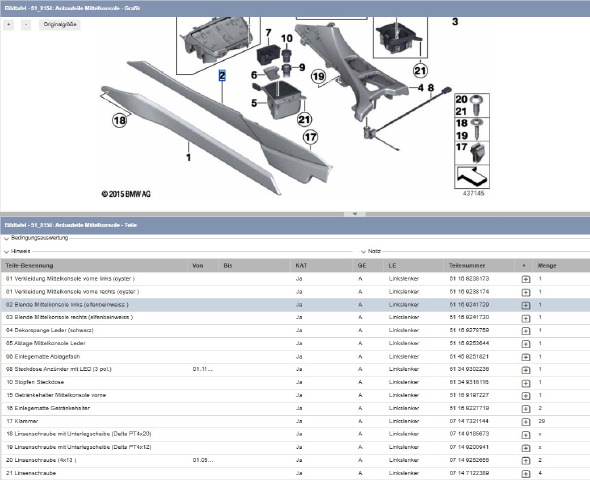Select circled callout 21 under tray 5
Image resolution: width=590 pixels, height=480 pixels.
[304, 120]
